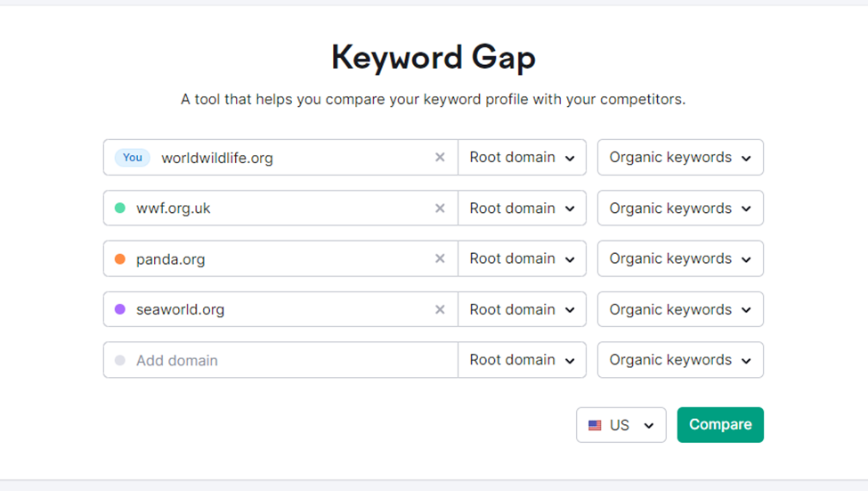
Task: Expand Organic keywords dropdown for panda.org
Action: pyautogui.click(x=680, y=258)
